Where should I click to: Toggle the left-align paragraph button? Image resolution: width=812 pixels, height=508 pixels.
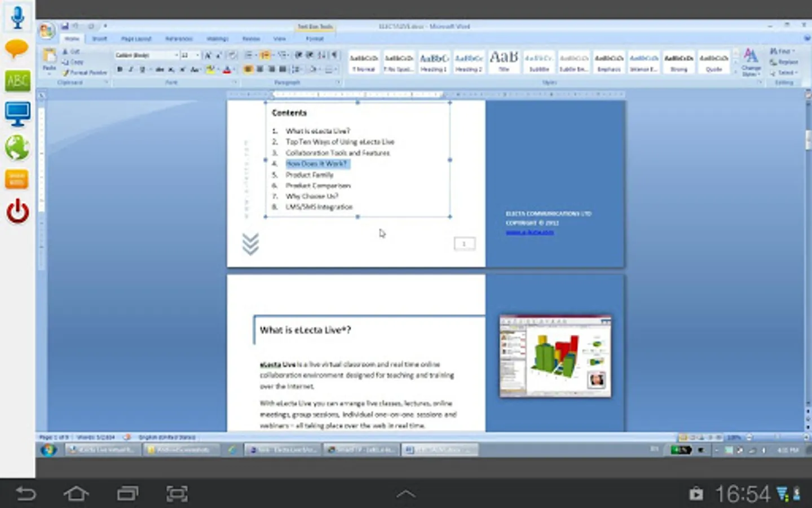point(248,69)
